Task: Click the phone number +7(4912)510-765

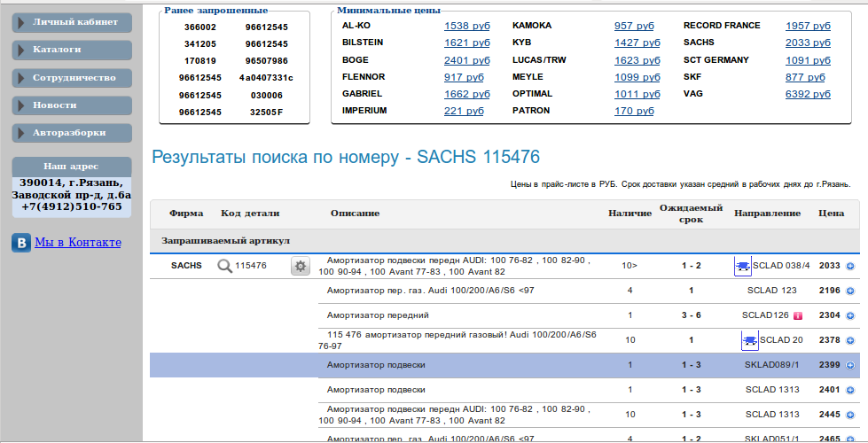Action: click(x=72, y=206)
